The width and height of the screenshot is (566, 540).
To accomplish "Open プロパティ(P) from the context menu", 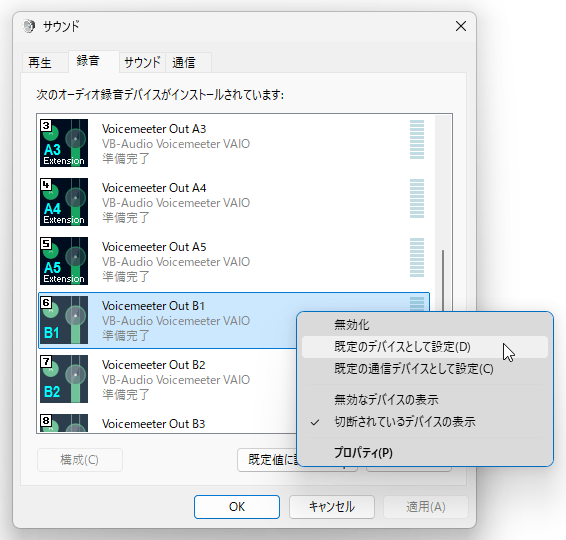I will 424,453.
